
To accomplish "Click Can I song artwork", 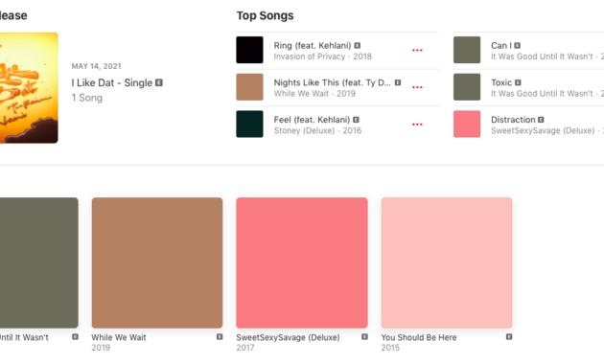I will click(467, 50).
